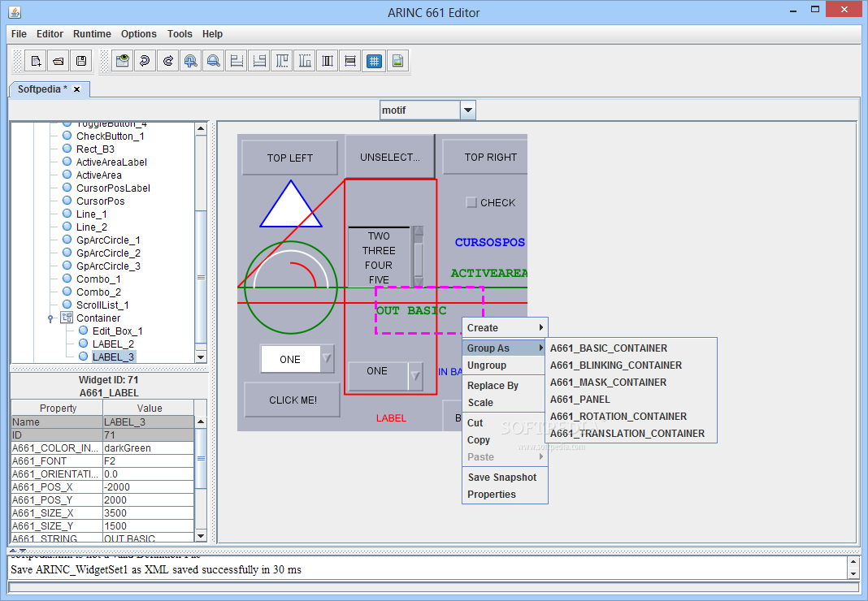The image size is (868, 601).
Task: Select A661_PANEL grouping option
Action: point(631,399)
